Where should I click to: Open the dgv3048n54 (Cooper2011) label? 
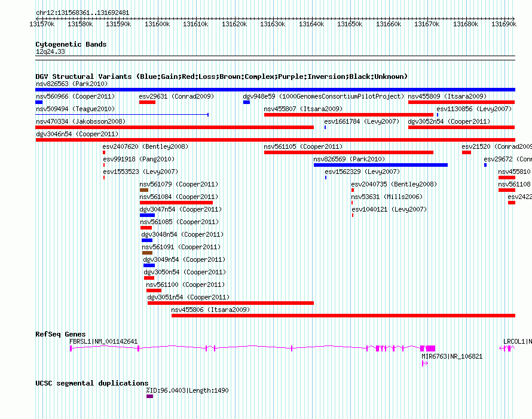(182, 234)
